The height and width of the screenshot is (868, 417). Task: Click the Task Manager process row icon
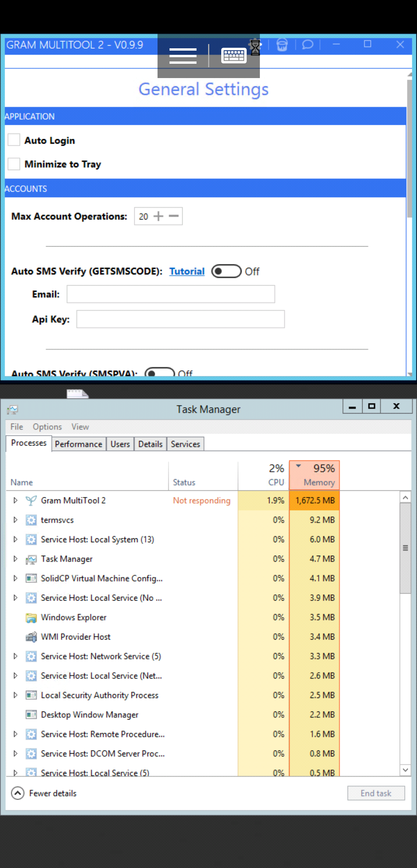[x=31, y=559]
